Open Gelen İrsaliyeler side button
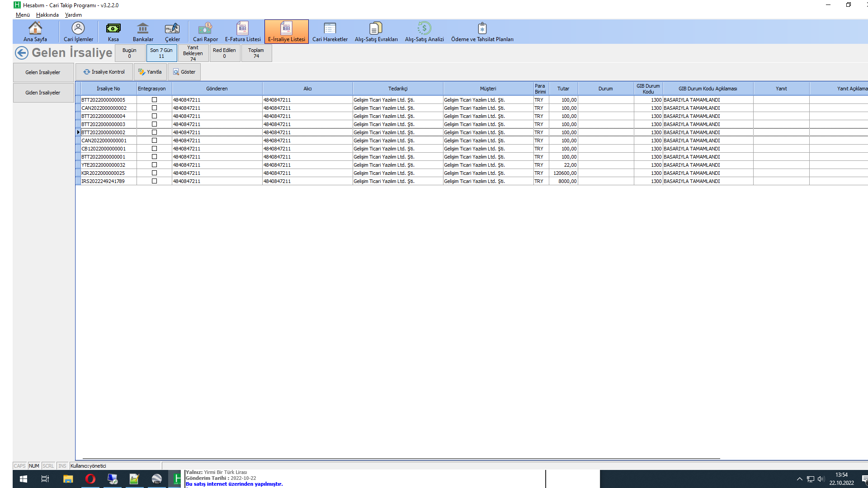The image size is (868, 488). pos(43,72)
